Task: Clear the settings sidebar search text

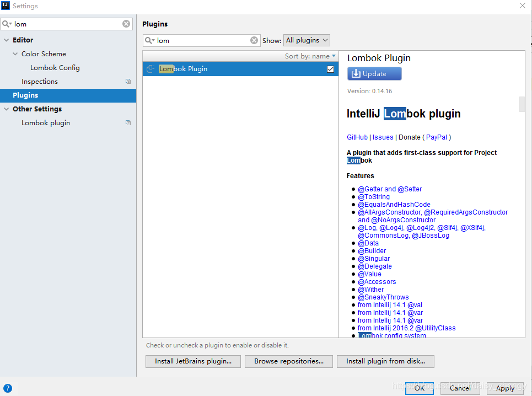Action: pos(126,24)
